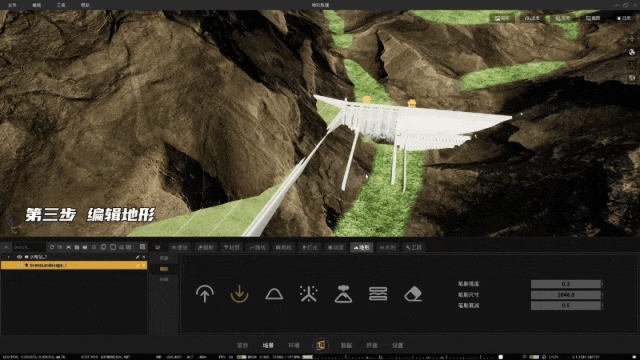Pick the scatter burst sculpt tool
640x360 pixels.
pyautogui.click(x=309, y=294)
